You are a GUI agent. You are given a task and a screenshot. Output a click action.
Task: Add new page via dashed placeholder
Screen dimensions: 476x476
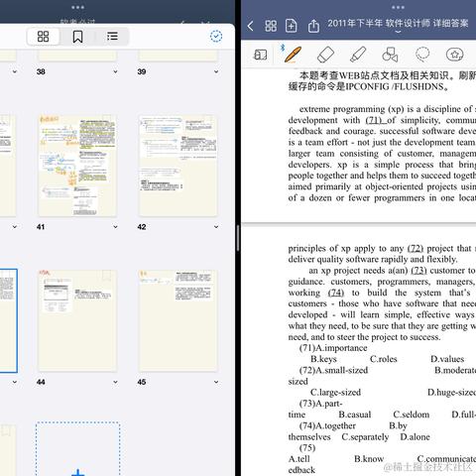coord(77,449)
